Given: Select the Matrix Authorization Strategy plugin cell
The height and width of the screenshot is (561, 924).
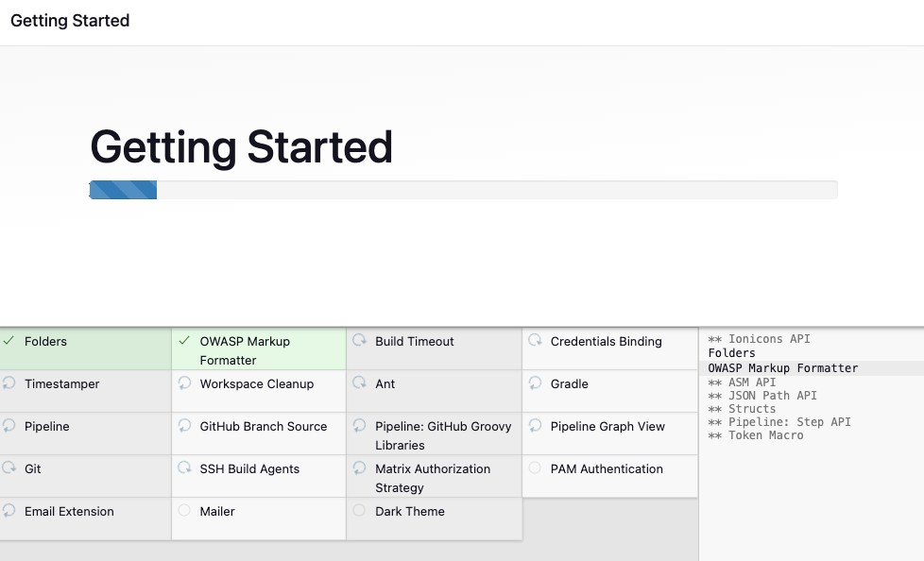Looking at the screenshot, I should [x=434, y=477].
